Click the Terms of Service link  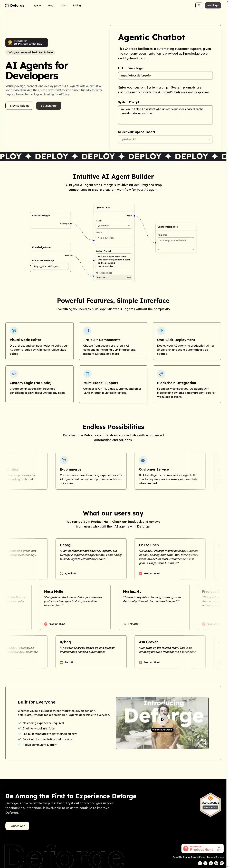tap(215, 857)
